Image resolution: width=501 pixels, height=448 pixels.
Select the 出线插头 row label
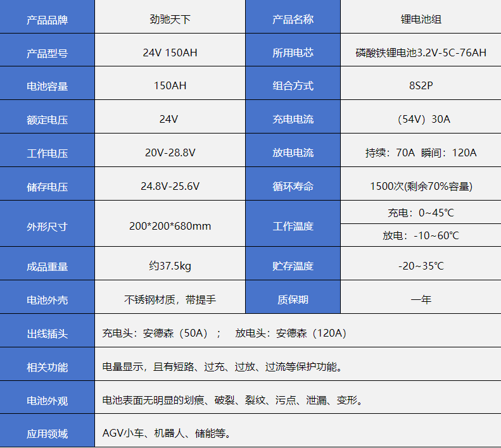pyautogui.click(x=47, y=333)
